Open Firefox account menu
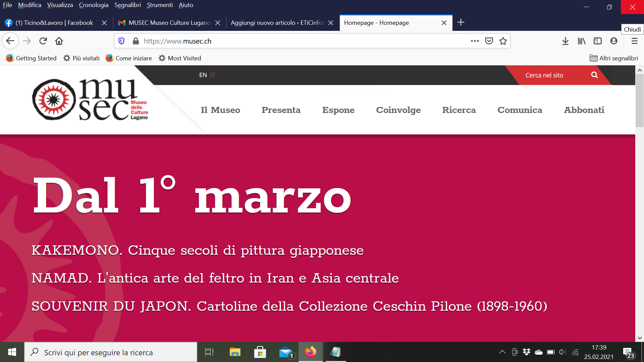The height and width of the screenshot is (362, 644). coord(614,41)
